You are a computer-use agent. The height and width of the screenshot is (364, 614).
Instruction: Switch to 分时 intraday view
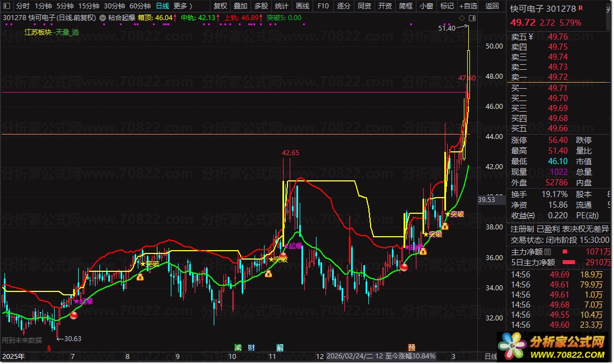[x=23, y=6]
